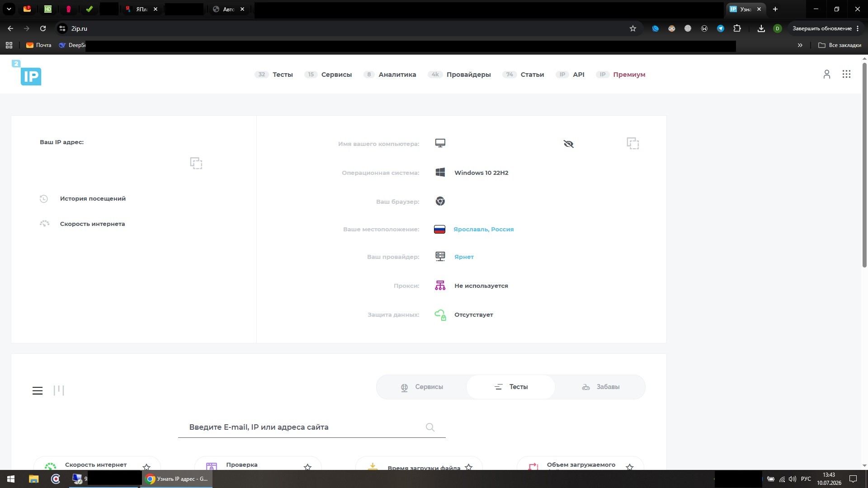The image size is (868, 488).
Task: Open the Windows Start menu
Action: click(11, 479)
